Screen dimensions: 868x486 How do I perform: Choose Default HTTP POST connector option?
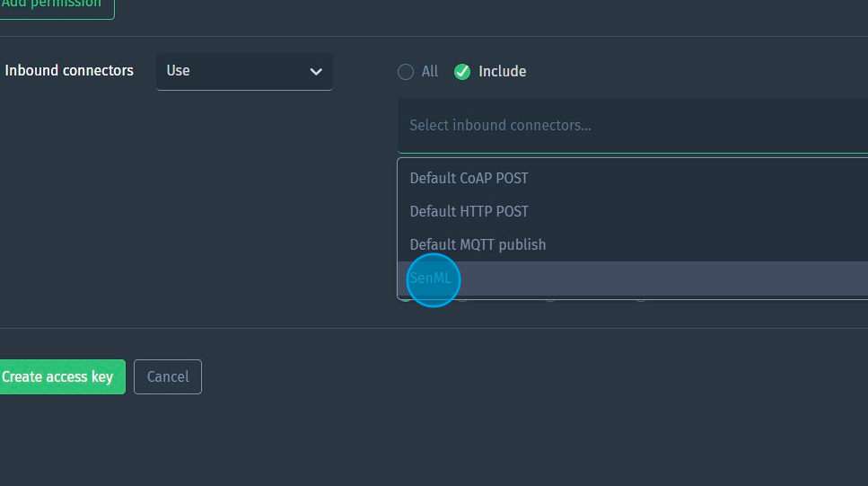[469, 211]
